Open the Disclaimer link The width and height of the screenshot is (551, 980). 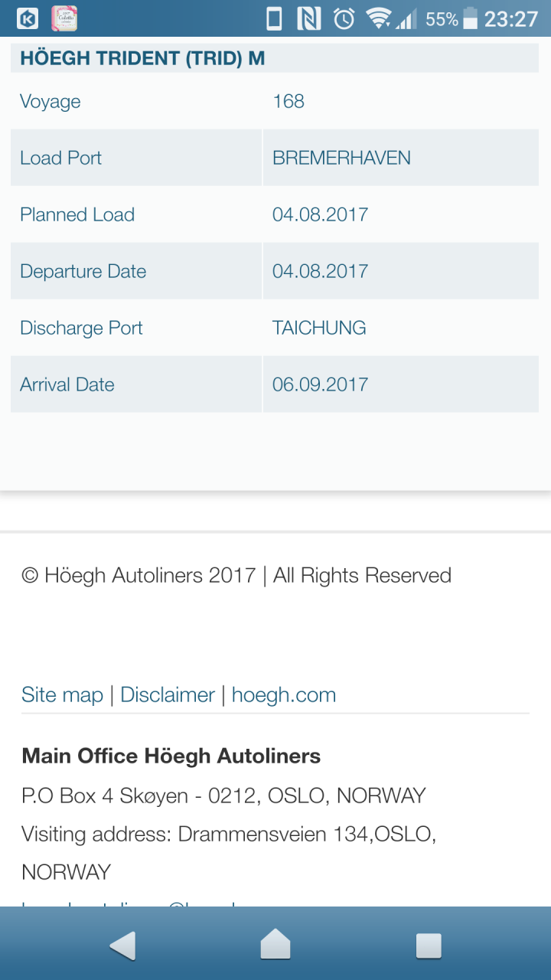tap(168, 694)
